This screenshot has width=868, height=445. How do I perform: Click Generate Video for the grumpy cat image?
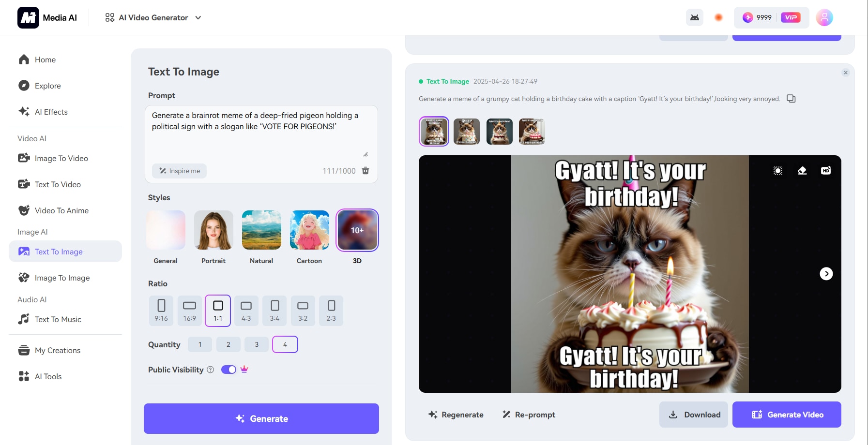pyautogui.click(x=787, y=415)
